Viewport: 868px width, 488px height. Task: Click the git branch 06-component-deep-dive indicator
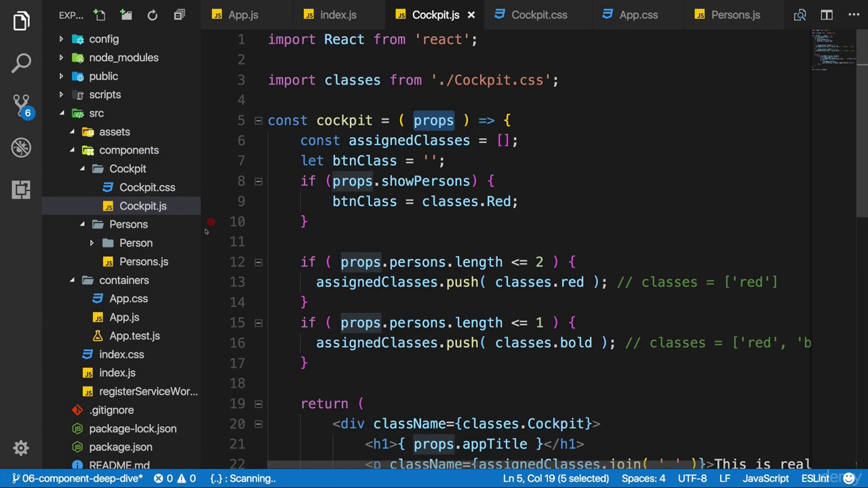[77, 479]
